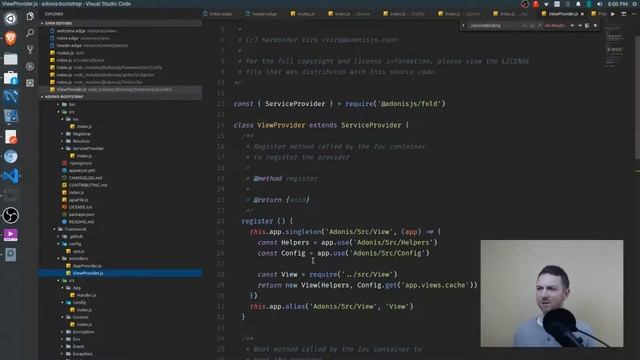Open Files manager from the dock
This screenshot has width=640, height=360.
(x=11, y=58)
